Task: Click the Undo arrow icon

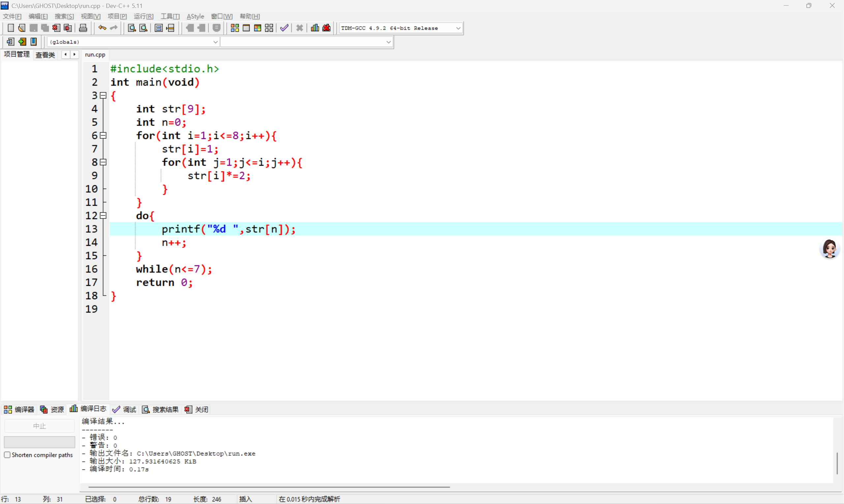Action: point(102,28)
